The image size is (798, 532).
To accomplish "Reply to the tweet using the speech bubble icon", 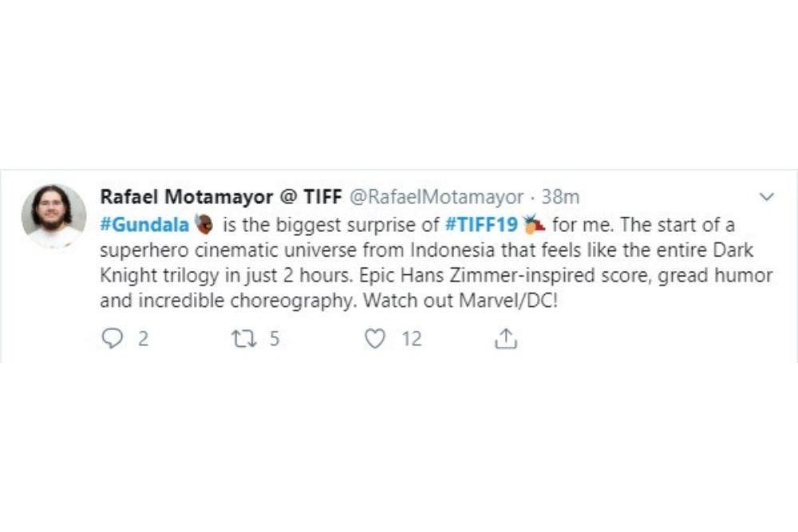I will click(113, 338).
